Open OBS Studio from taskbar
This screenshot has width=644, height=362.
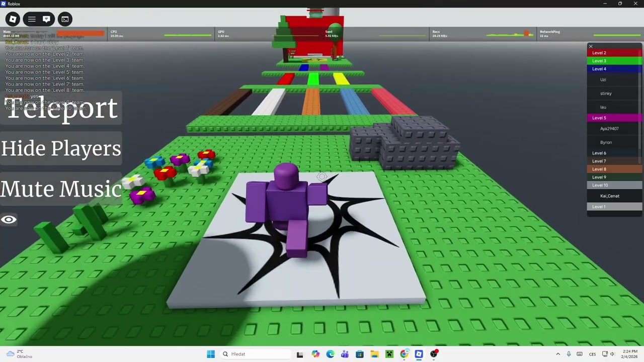point(434,354)
